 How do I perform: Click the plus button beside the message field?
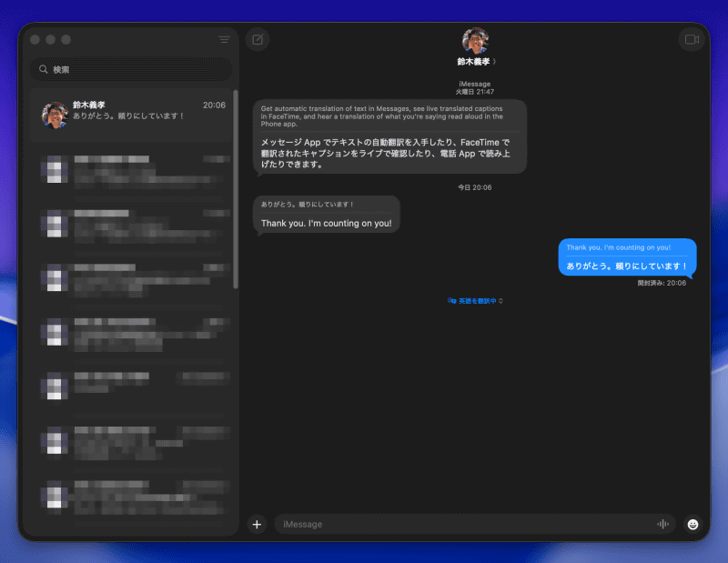pos(256,524)
